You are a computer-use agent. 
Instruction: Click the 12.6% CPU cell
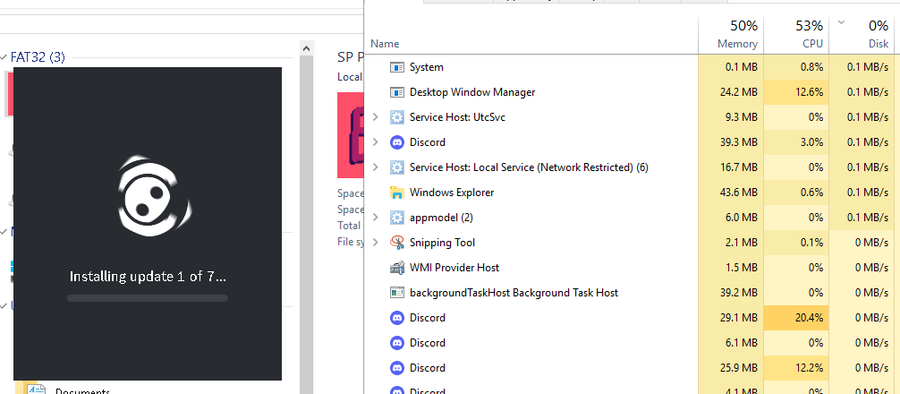[796, 92]
